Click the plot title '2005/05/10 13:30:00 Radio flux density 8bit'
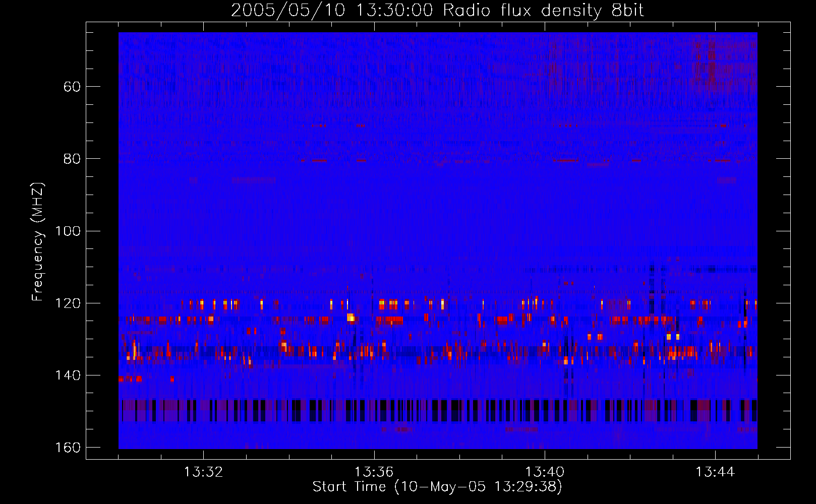The width and height of the screenshot is (816, 504). [x=437, y=10]
